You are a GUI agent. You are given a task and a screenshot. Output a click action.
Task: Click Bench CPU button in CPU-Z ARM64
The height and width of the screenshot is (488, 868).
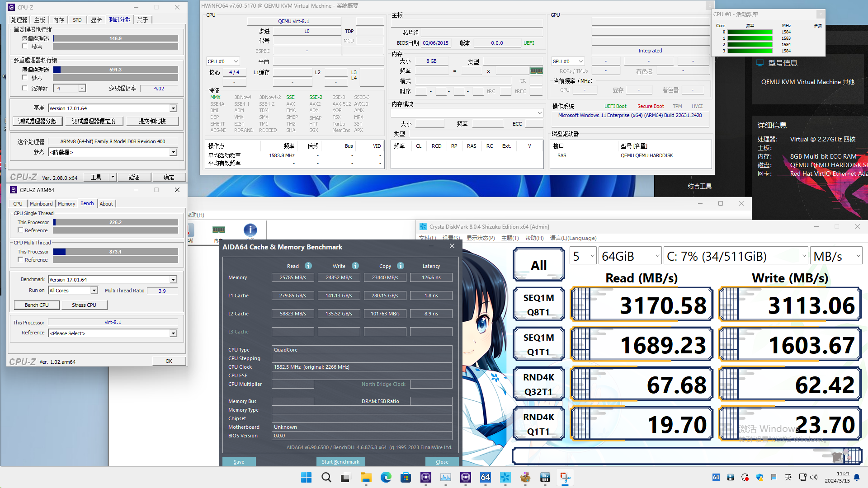(37, 305)
